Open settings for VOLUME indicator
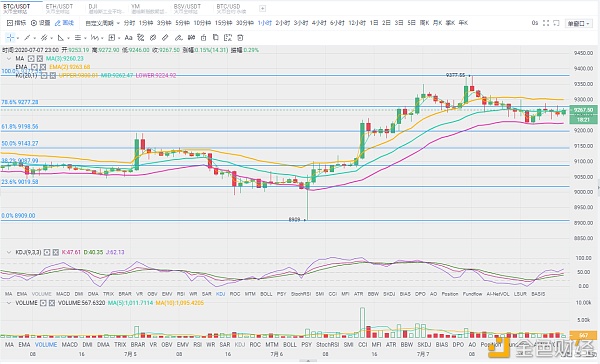 tap(43, 303)
